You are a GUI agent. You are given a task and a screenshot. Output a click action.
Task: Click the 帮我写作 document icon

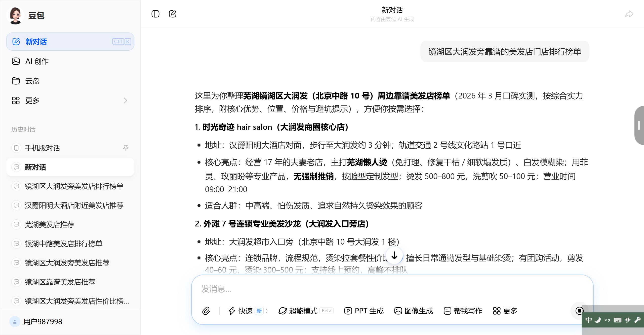click(447, 311)
